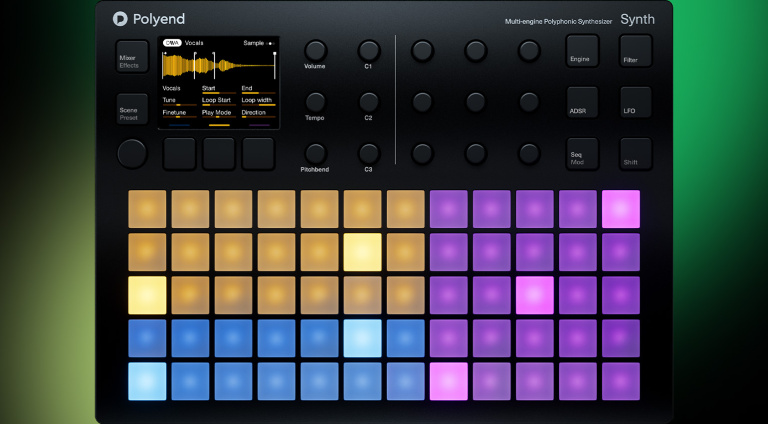Open the Engine page
Image resolution: width=768 pixels, height=424 pixels.
[583, 51]
